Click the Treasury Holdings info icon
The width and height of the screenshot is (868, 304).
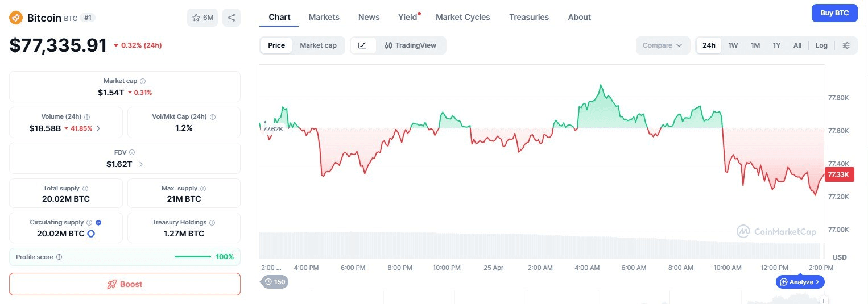[x=212, y=223]
